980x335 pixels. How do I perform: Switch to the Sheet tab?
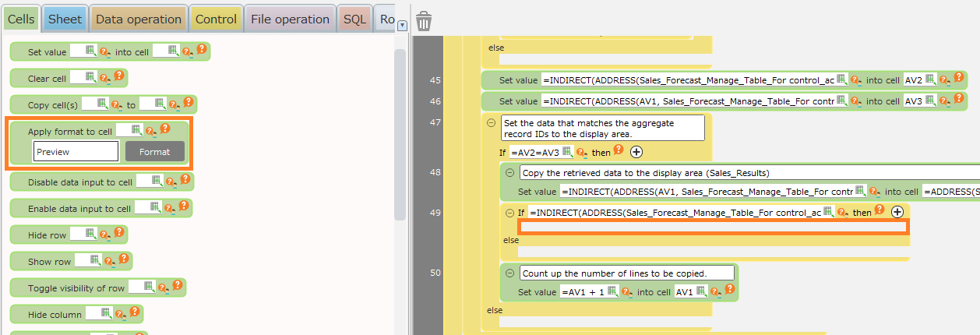[65, 19]
